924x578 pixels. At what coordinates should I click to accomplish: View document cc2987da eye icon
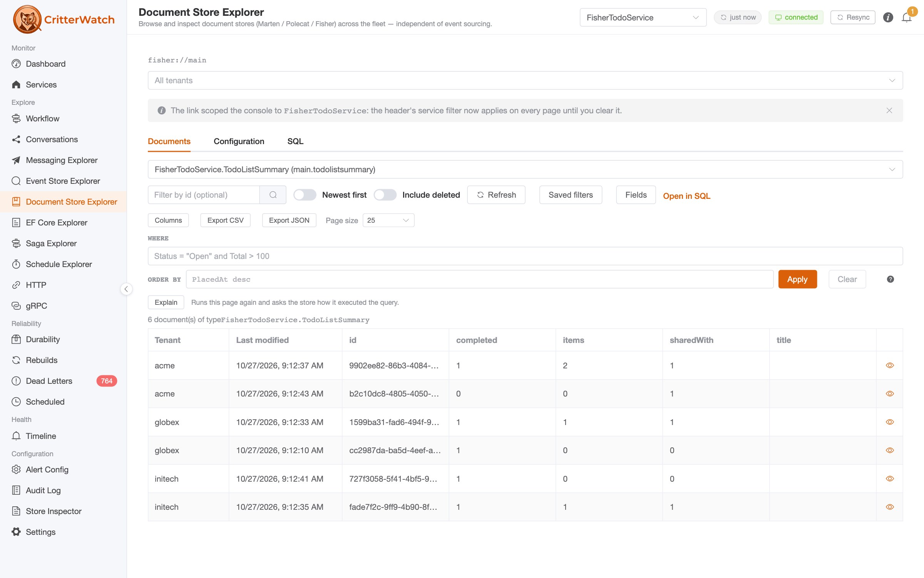point(889,450)
